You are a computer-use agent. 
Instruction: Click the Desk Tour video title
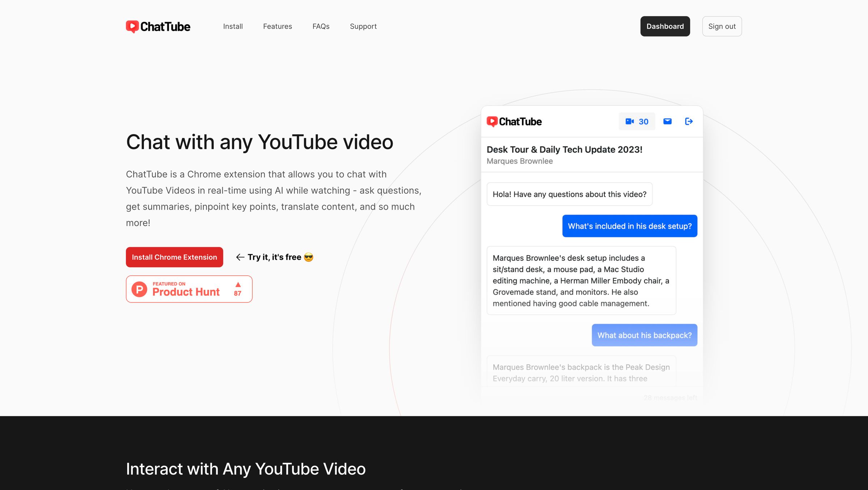click(x=564, y=150)
